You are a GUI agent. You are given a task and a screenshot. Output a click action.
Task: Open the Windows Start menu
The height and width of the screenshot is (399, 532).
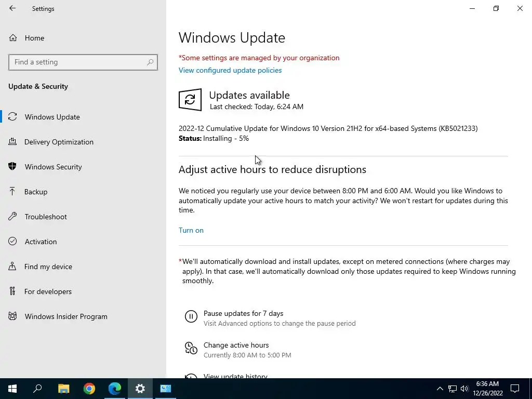click(12, 389)
